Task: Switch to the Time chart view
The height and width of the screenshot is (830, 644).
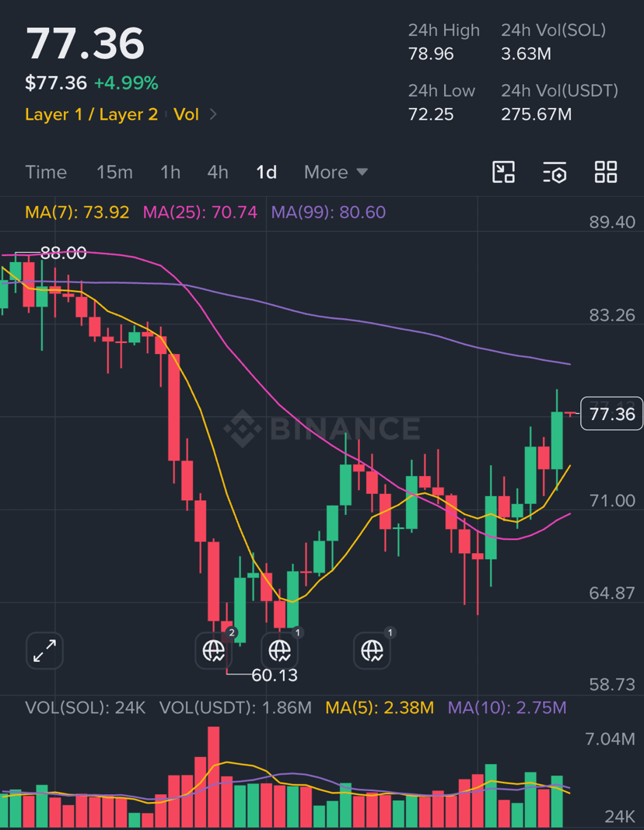Action: pyautogui.click(x=46, y=172)
